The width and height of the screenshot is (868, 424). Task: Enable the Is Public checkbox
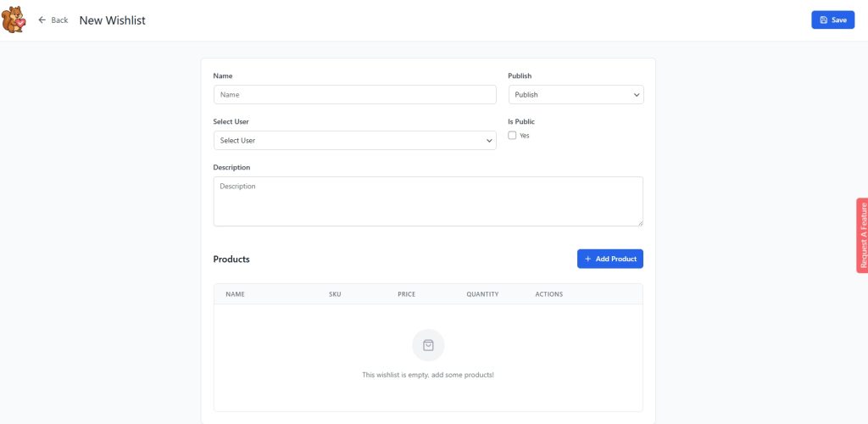click(512, 136)
